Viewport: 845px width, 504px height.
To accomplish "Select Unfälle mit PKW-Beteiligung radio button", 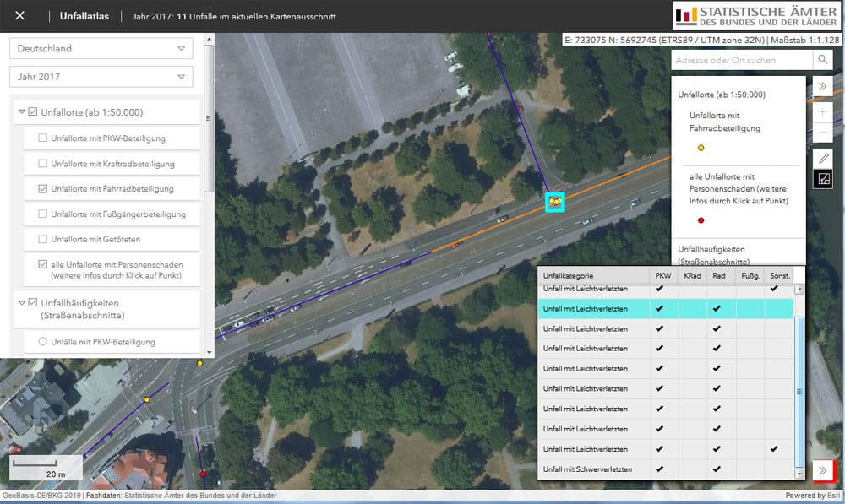I will coord(41,342).
